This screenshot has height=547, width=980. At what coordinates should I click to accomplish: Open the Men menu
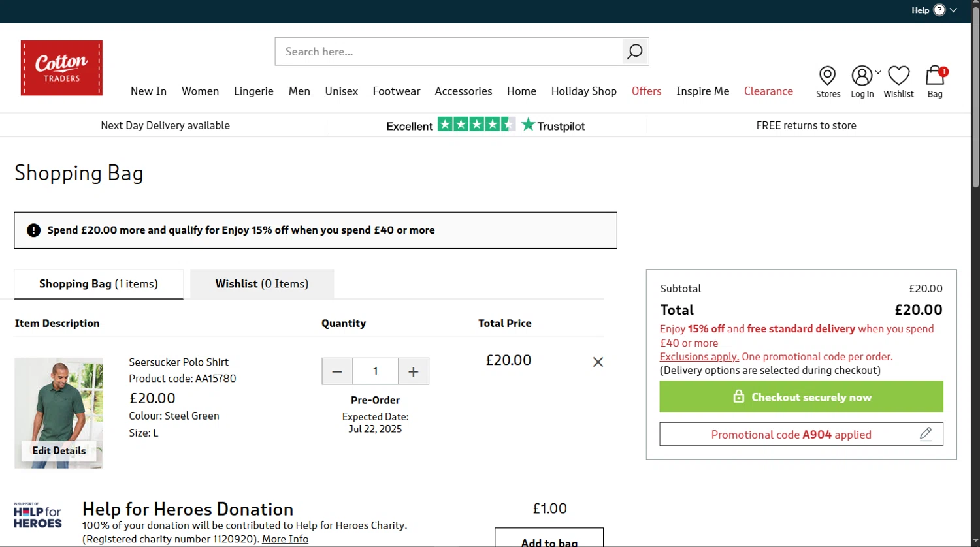tap(299, 91)
